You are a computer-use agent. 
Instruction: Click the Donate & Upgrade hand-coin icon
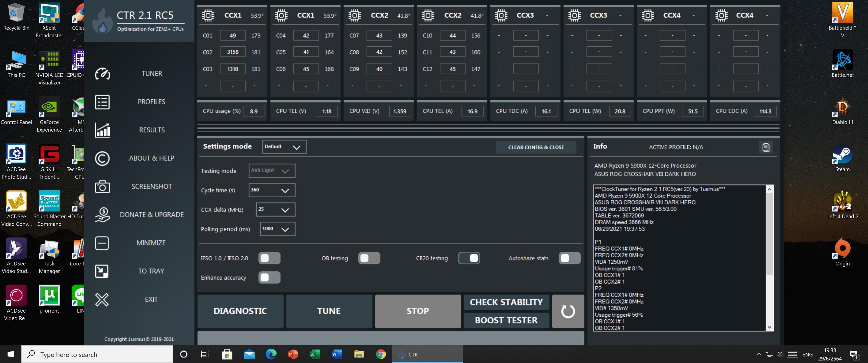click(102, 215)
